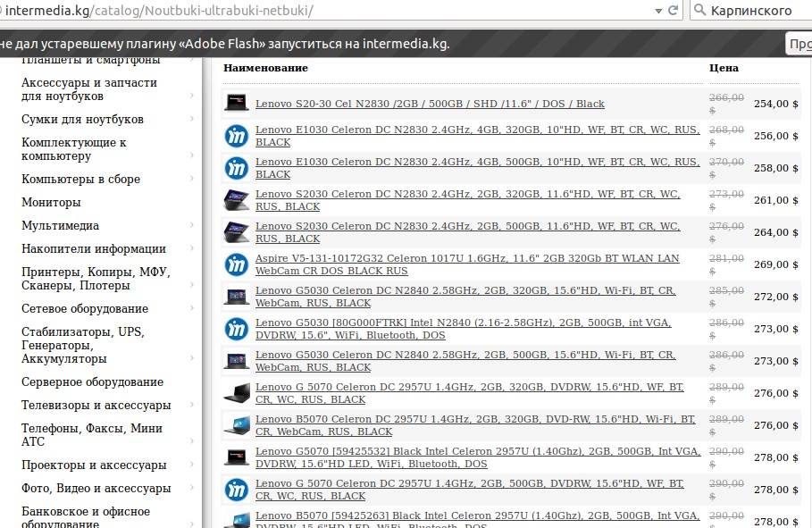Click the logo icon beside Aspire V5-131
Image resolution: width=812 pixels, height=528 pixels.
pyautogui.click(x=237, y=264)
